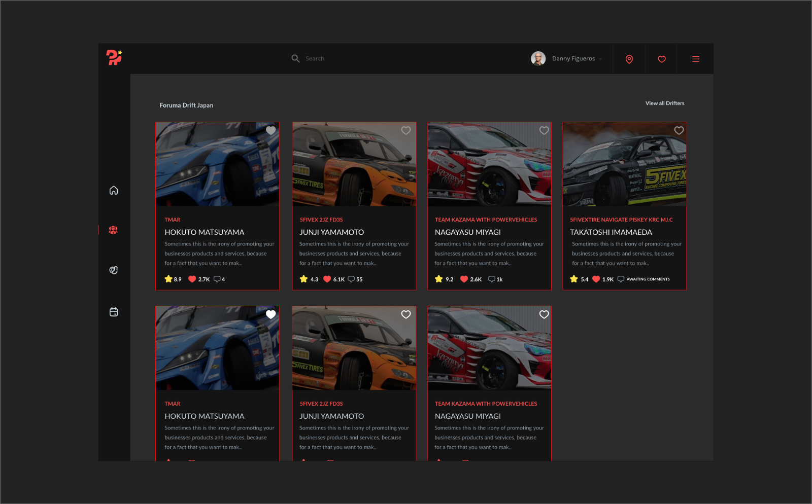
Task: Click second-row TMAR label
Action: (x=173, y=404)
